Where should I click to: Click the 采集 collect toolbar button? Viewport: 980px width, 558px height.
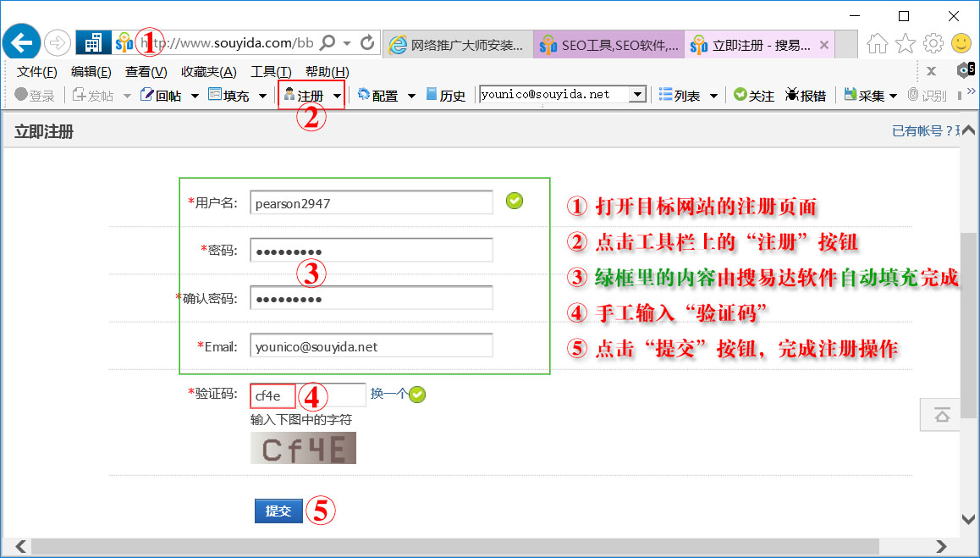(x=864, y=95)
